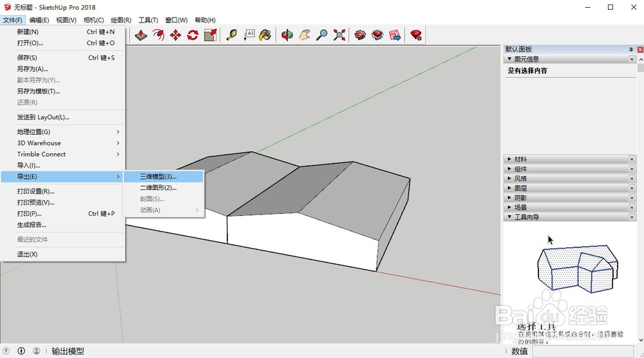644x358 pixels.
Task: Choose 2D Graphic export option
Action: point(164,187)
